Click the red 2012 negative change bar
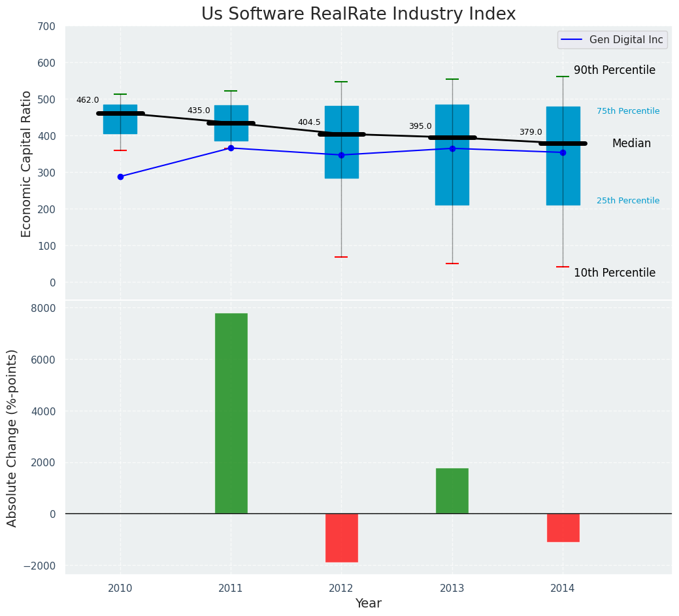This screenshot has height=616, width=679. [x=341, y=538]
